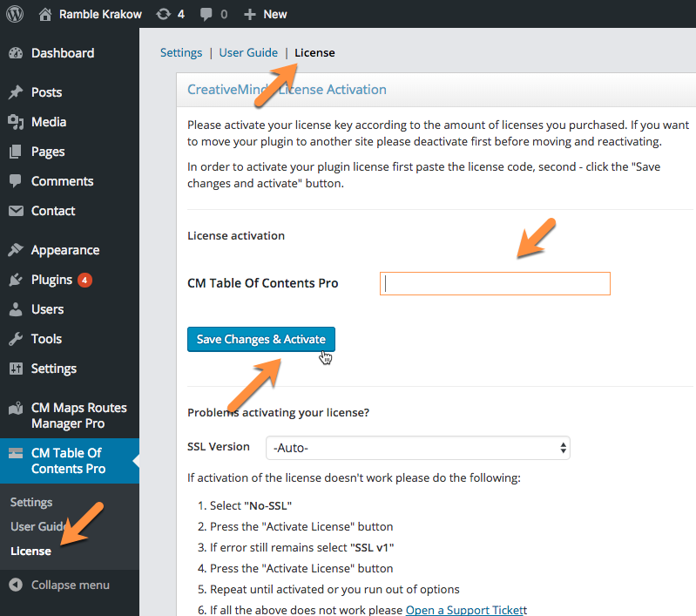
Task: Click the Dashboard gauge icon
Action: (16, 53)
